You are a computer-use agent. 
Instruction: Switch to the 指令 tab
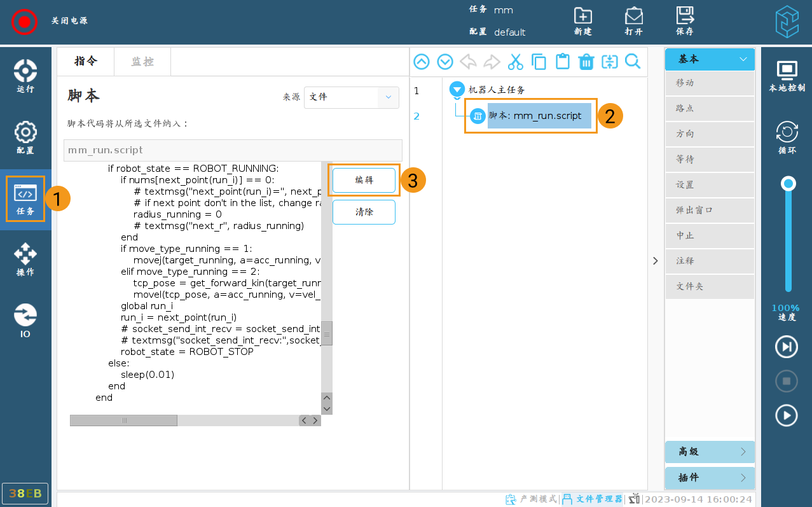tap(86, 62)
